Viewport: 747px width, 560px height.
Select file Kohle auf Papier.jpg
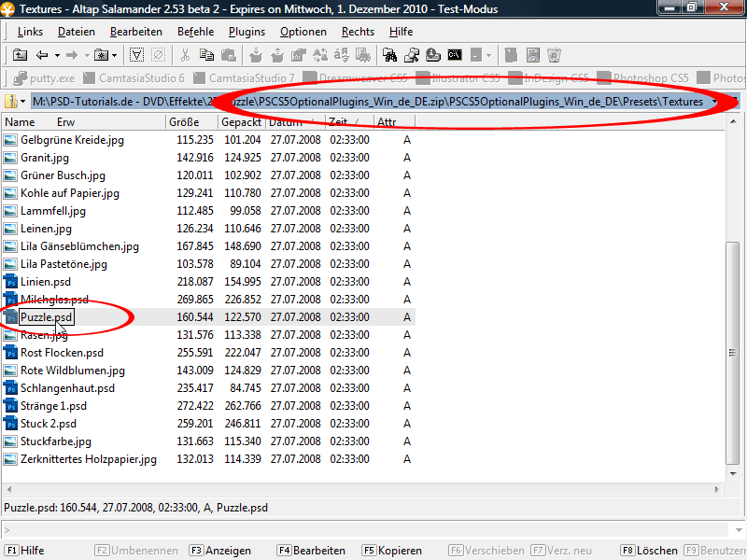pos(70,193)
